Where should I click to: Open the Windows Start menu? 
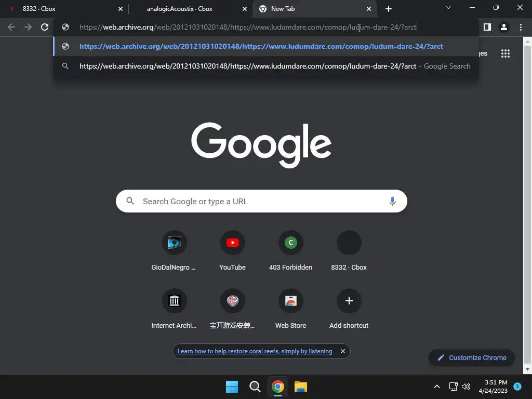232,387
